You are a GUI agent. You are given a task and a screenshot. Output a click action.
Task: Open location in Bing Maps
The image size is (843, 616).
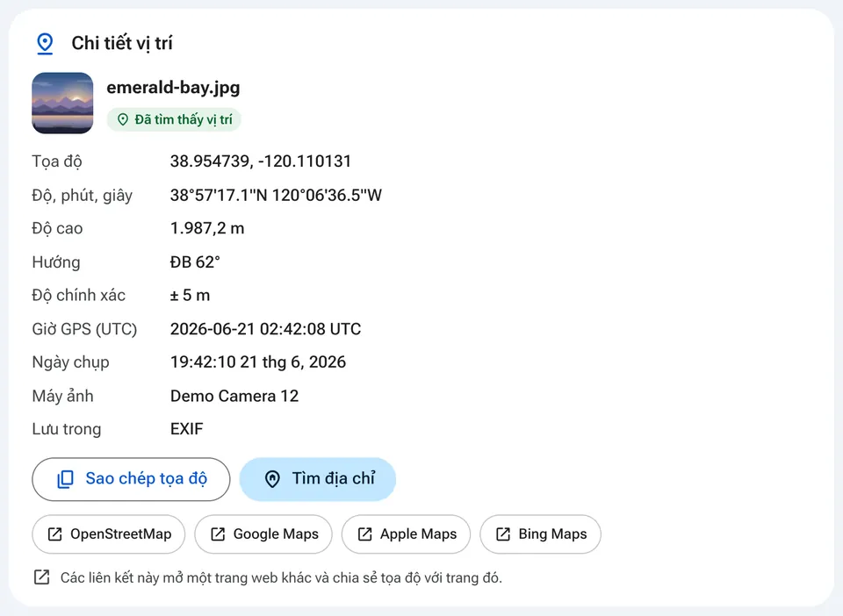pyautogui.click(x=540, y=534)
